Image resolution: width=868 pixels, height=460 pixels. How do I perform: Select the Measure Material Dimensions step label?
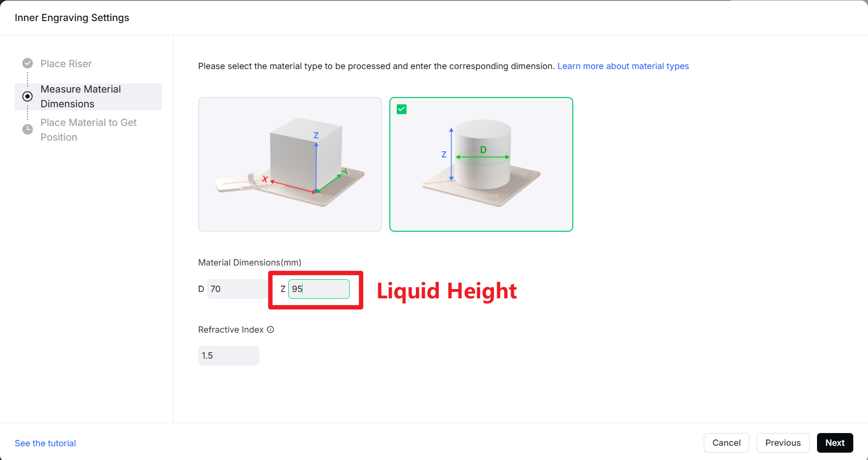point(81,97)
